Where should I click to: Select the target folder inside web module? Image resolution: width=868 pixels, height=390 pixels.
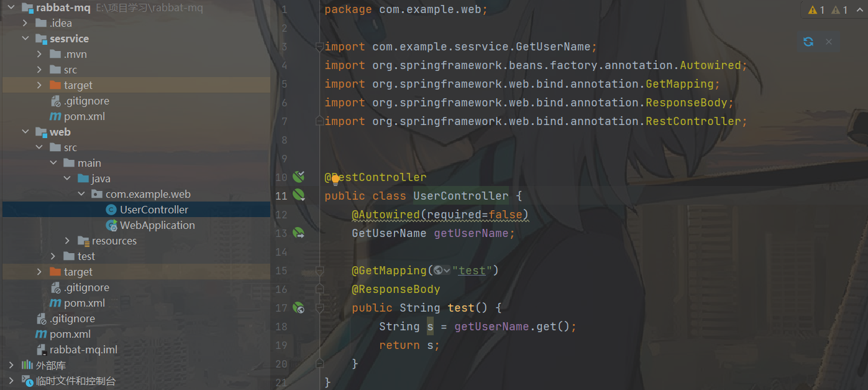tap(78, 272)
